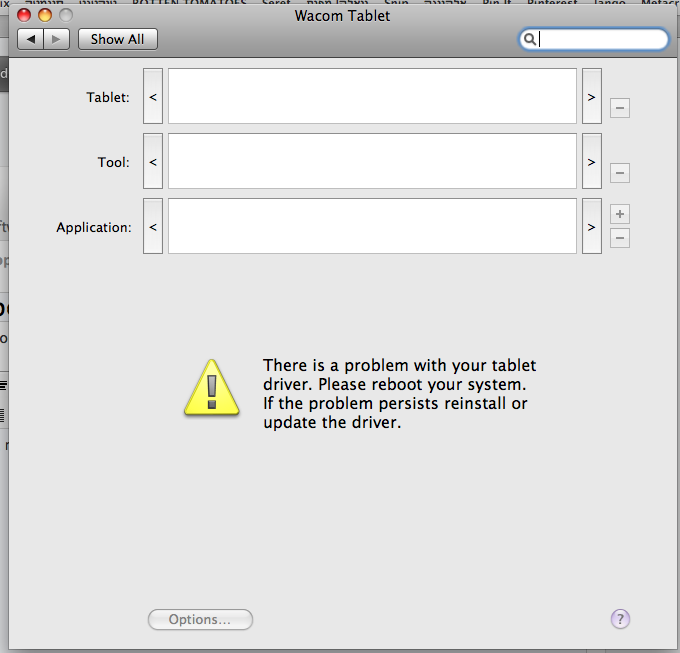Remove application with minus button
Viewport: 680px width, 653px height.
click(620, 238)
